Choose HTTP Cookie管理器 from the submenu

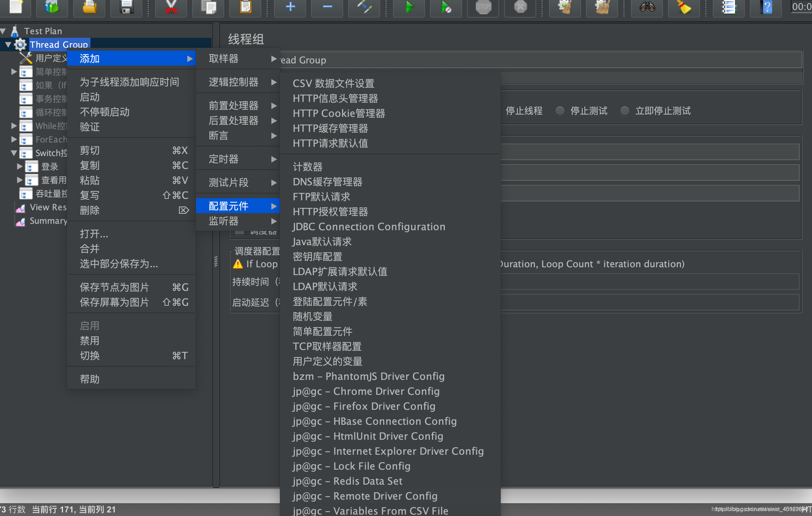(390, 114)
